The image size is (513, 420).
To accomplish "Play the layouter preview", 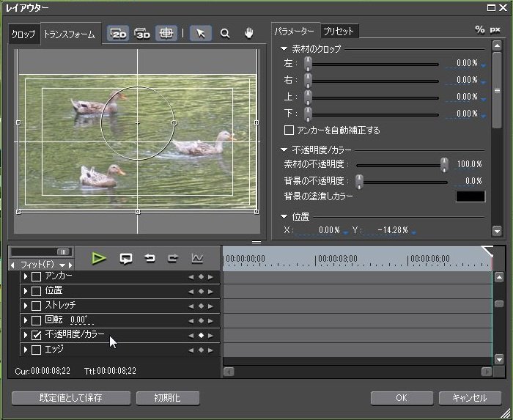I will (98, 259).
